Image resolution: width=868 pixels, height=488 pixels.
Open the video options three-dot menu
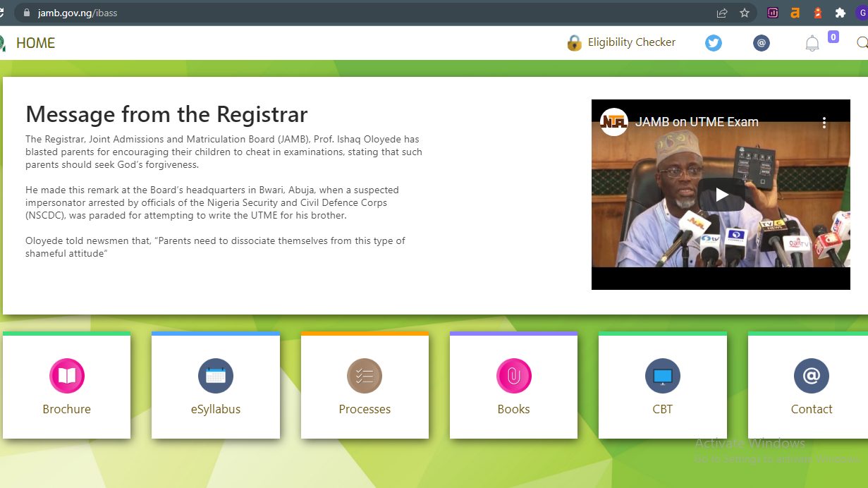(x=824, y=122)
